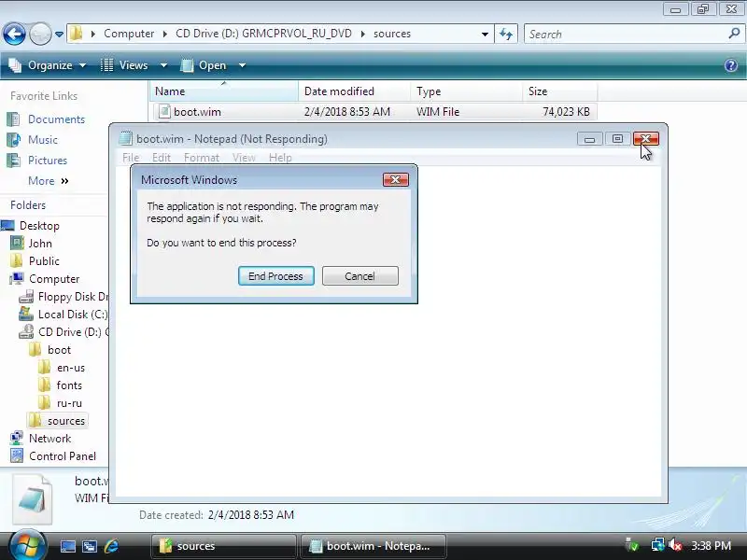747x560 pixels.
Task: Open the Organize menu in the Explorer toolbar
Action: [x=48, y=65]
